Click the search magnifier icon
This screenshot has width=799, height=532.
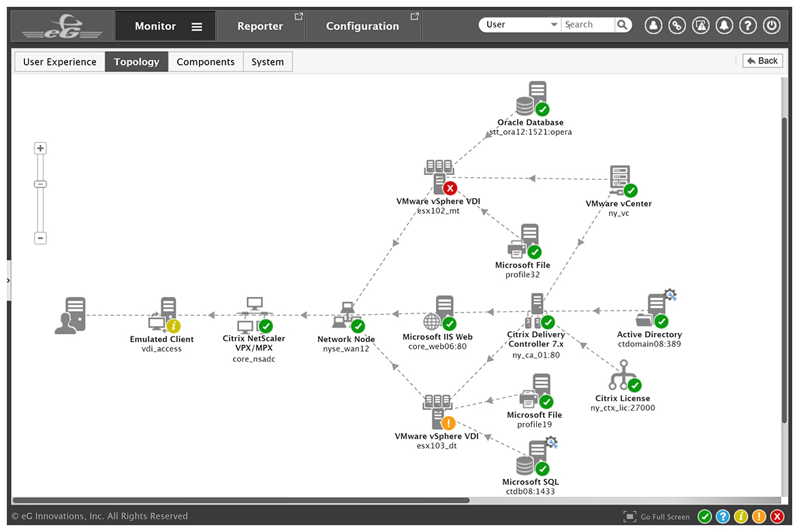click(x=622, y=25)
